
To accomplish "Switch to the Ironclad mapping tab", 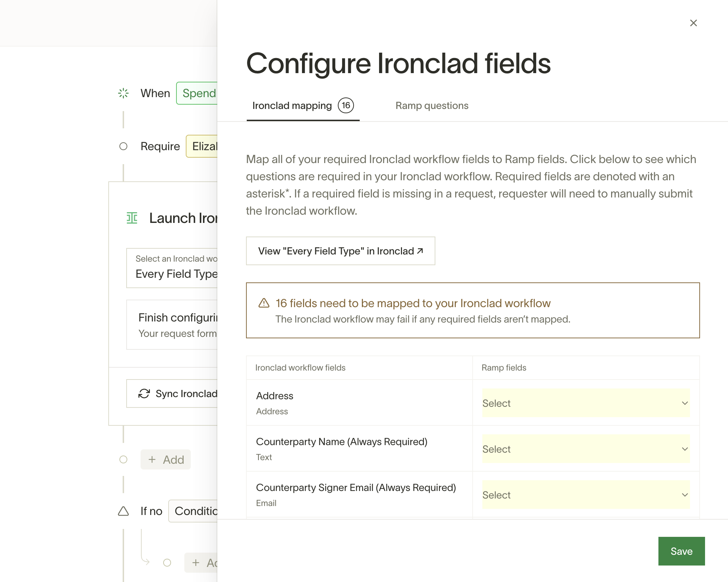I will coord(303,106).
